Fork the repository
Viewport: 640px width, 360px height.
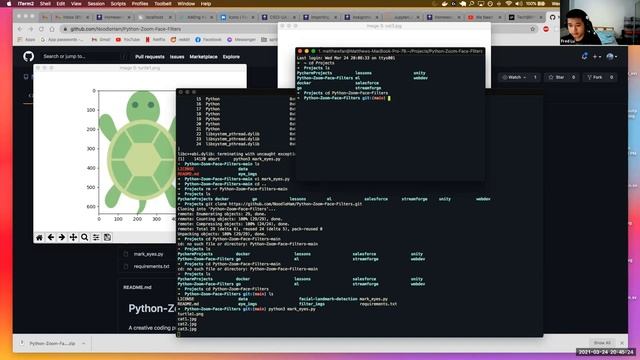[x=599, y=77]
